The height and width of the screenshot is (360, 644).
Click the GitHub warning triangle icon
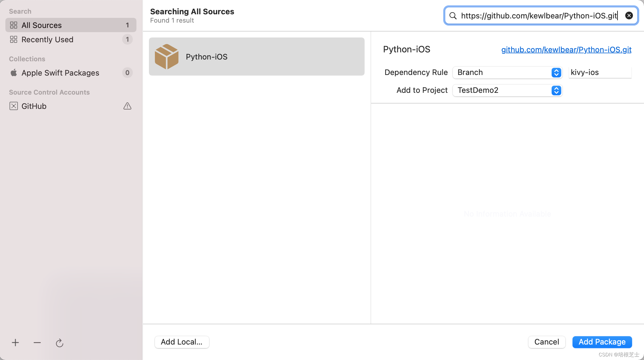pos(127,106)
